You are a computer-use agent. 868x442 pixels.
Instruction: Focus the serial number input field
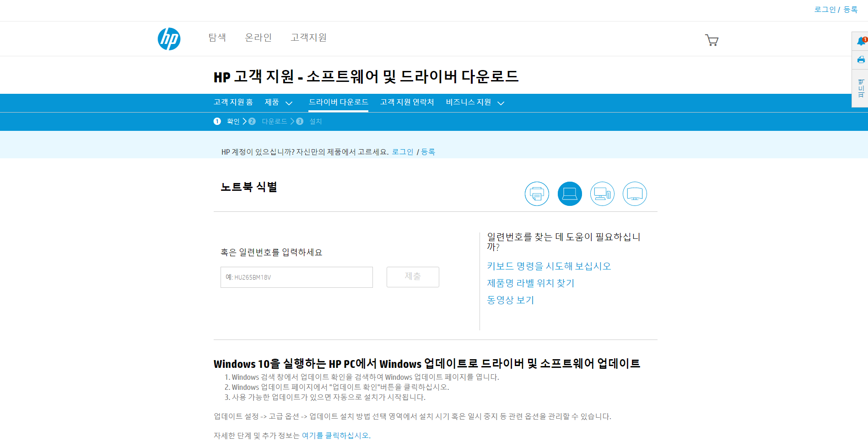pyautogui.click(x=297, y=277)
